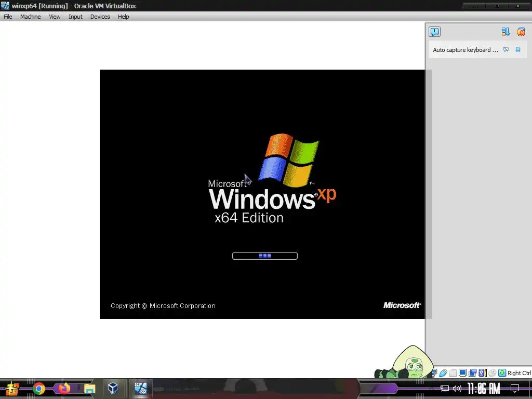Maximize the winxp64 VirtualBox window
The width and height of the screenshot is (532, 399).
(x=497, y=6)
